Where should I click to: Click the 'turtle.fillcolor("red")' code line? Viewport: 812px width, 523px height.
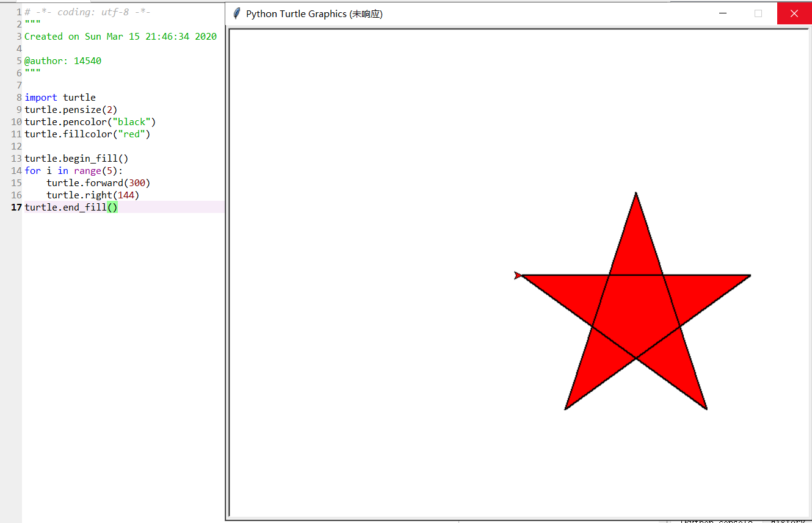pyautogui.click(x=87, y=134)
